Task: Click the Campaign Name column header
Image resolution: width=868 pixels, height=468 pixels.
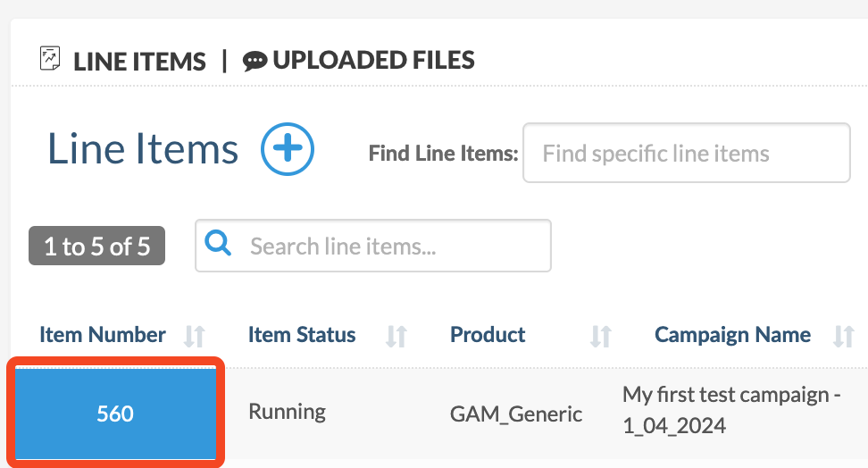Action: [x=732, y=335]
